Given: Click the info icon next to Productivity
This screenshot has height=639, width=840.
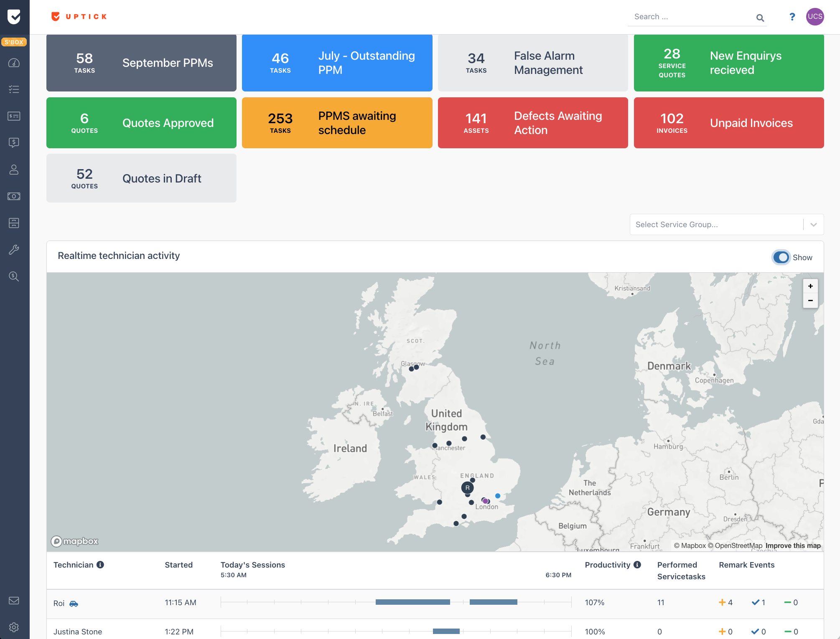Looking at the screenshot, I should point(637,565).
